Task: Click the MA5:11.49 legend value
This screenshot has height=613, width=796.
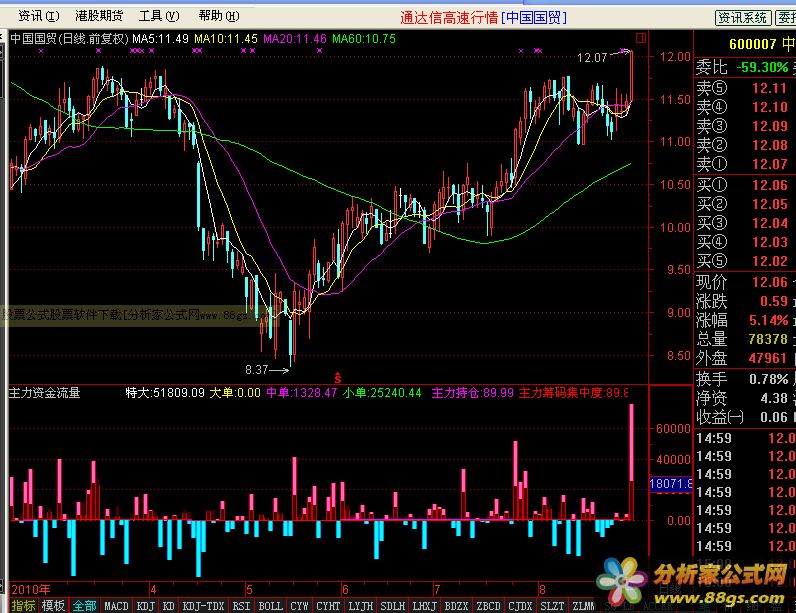Action: pos(160,39)
